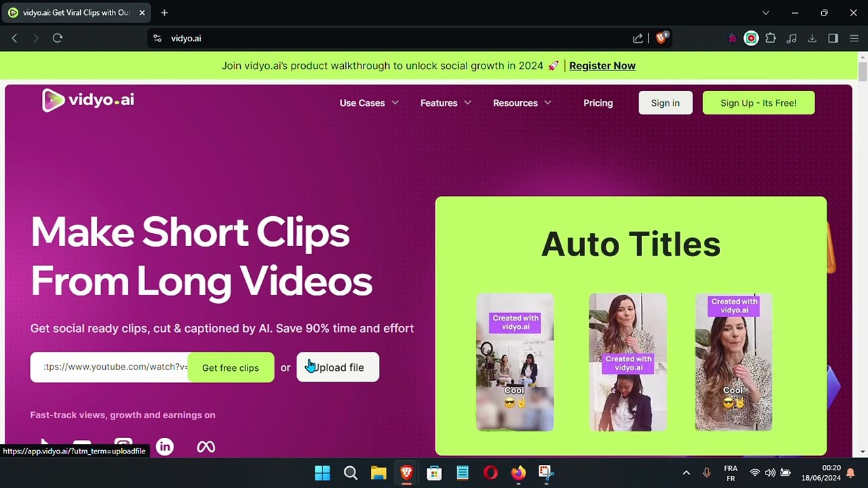Click Sign Up - Its Free! button
The height and width of the screenshot is (488, 868).
[x=759, y=103]
